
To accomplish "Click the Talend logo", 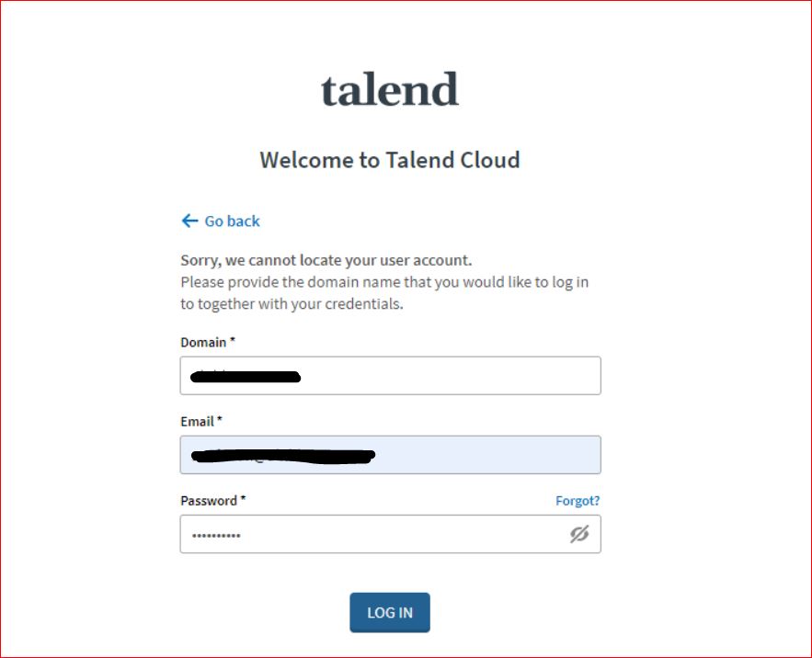I will tap(390, 88).
